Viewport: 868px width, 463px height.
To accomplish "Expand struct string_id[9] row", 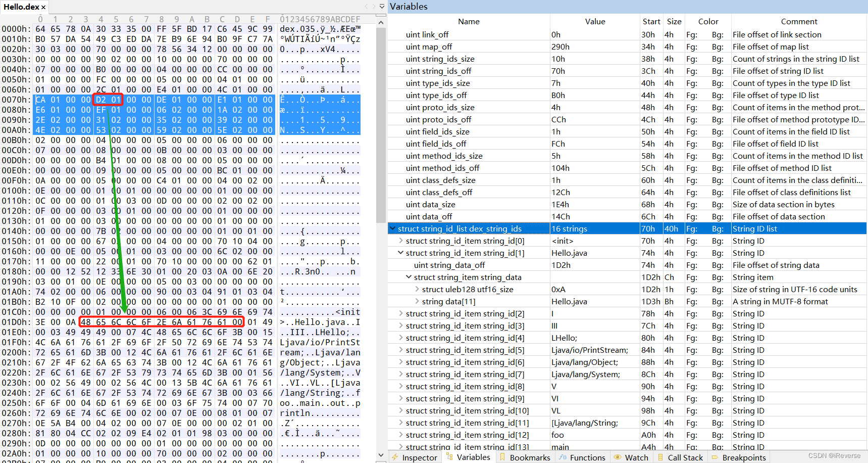I will coord(401,398).
